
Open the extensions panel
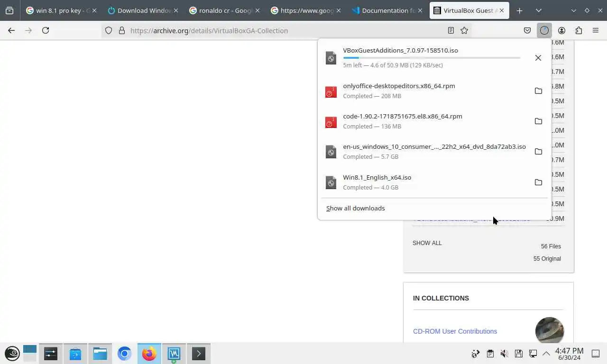(579, 30)
